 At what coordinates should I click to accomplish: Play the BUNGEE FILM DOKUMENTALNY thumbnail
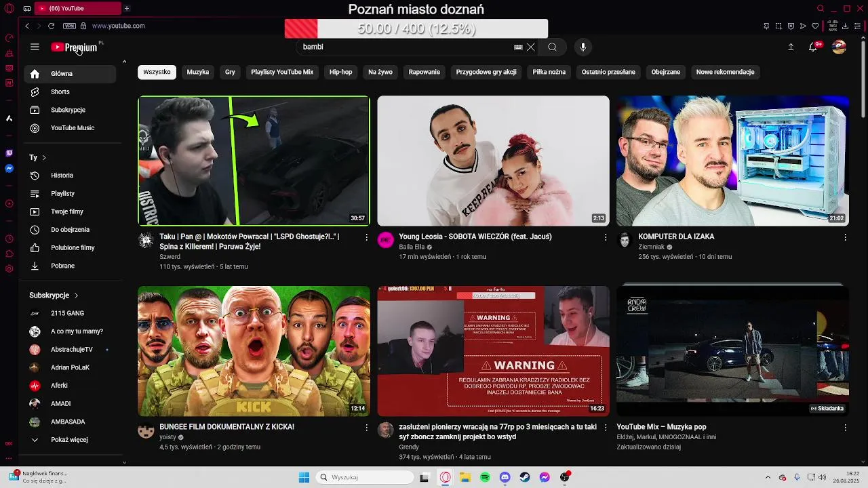(254, 351)
